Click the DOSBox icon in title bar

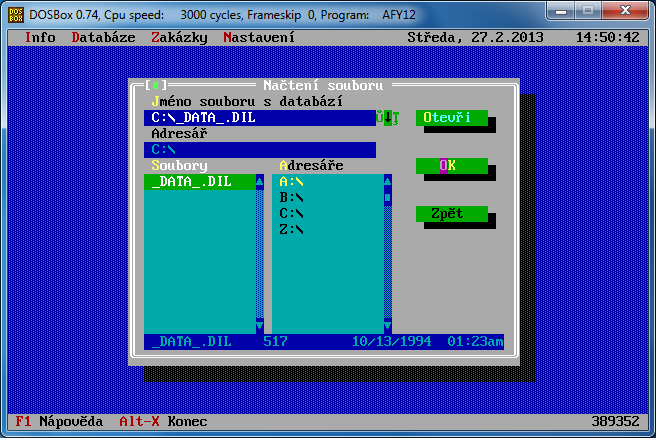17,12
